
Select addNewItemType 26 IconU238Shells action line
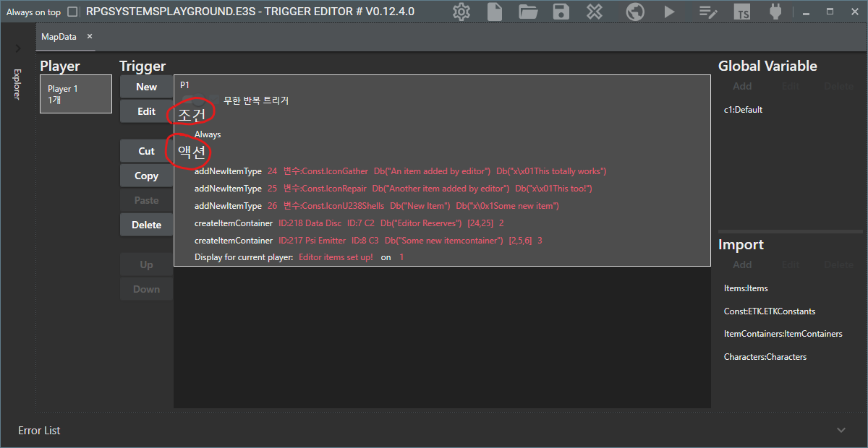[376, 206]
